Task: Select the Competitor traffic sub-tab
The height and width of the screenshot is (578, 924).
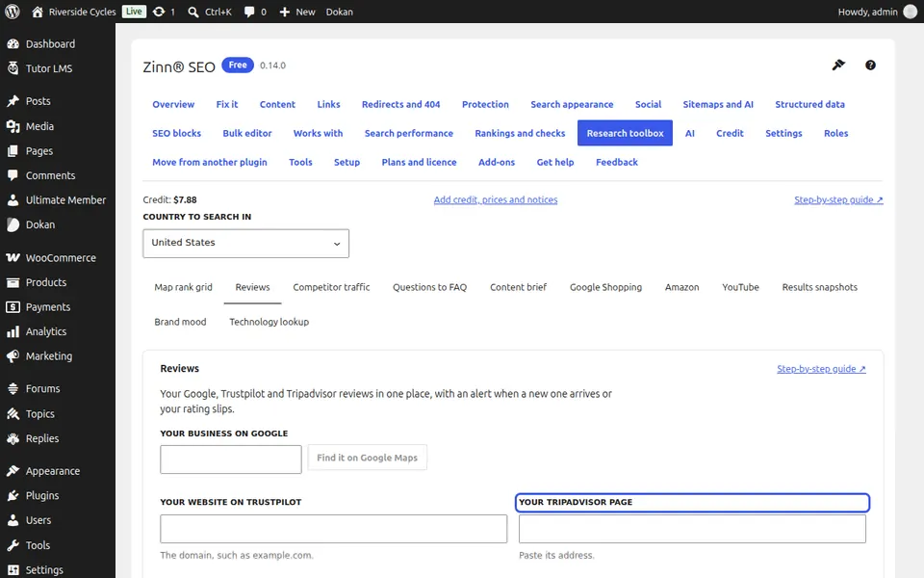Action: click(331, 287)
